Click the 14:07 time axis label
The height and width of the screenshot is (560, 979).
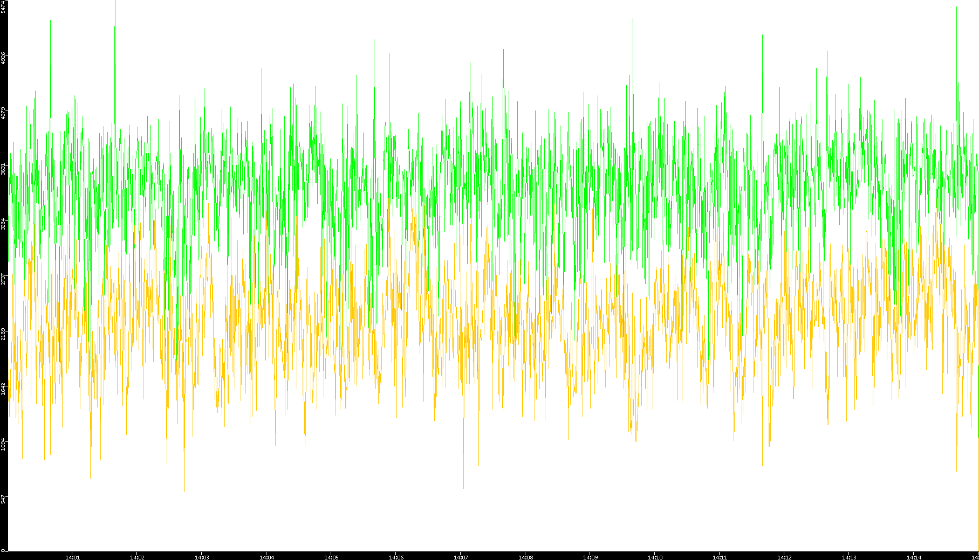[x=461, y=557]
